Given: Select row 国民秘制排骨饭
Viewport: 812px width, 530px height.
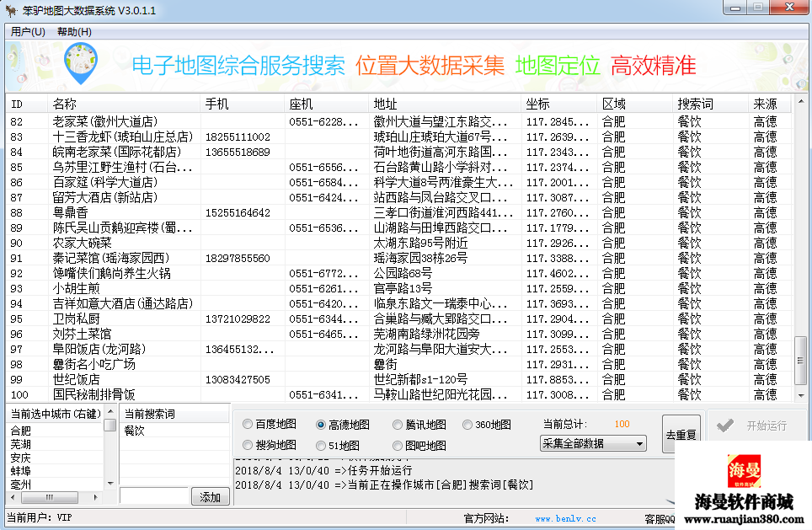Looking at the screenshot, I should click(398, 395).
